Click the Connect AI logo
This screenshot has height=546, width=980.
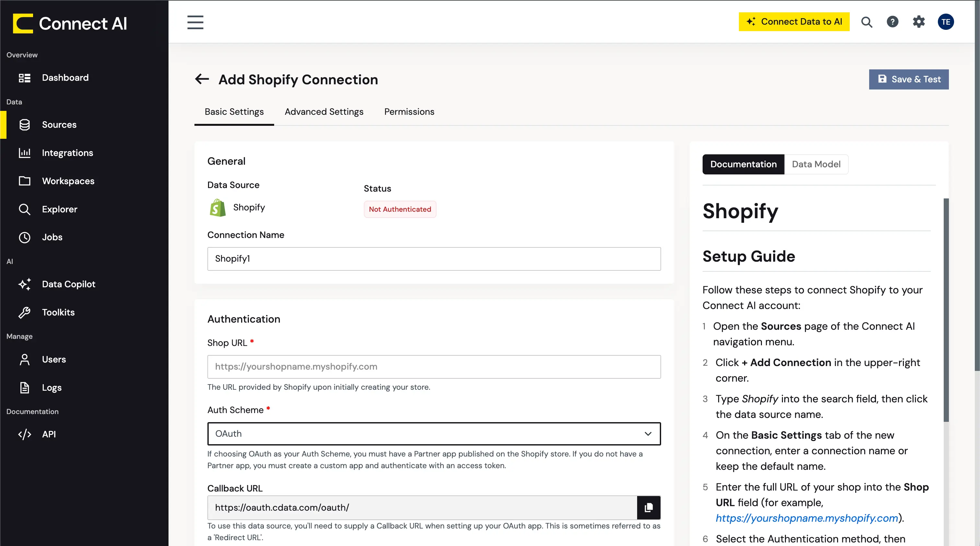coord(70,24)
